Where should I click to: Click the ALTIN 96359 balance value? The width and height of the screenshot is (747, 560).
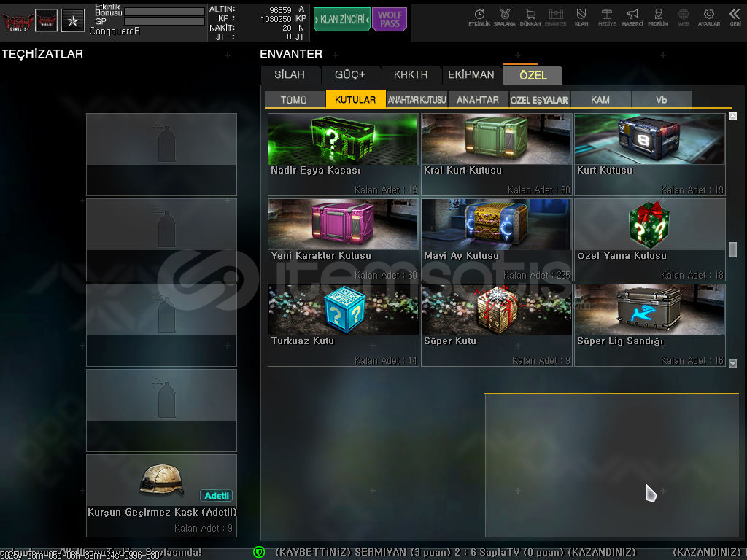click(280, 9)
